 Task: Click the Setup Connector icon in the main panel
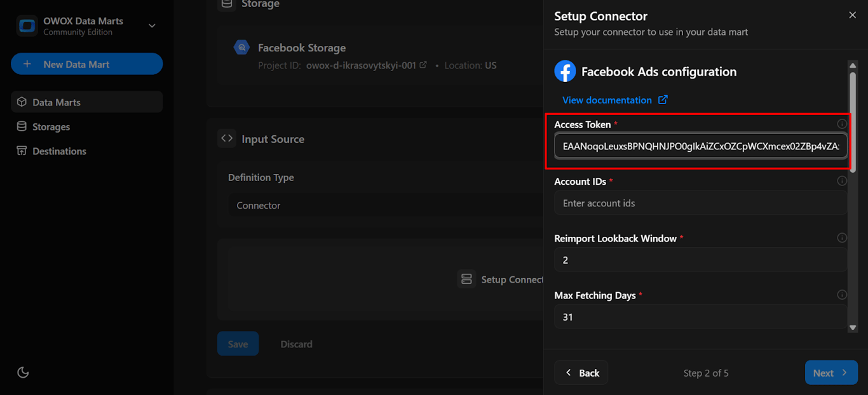(467, 279)
